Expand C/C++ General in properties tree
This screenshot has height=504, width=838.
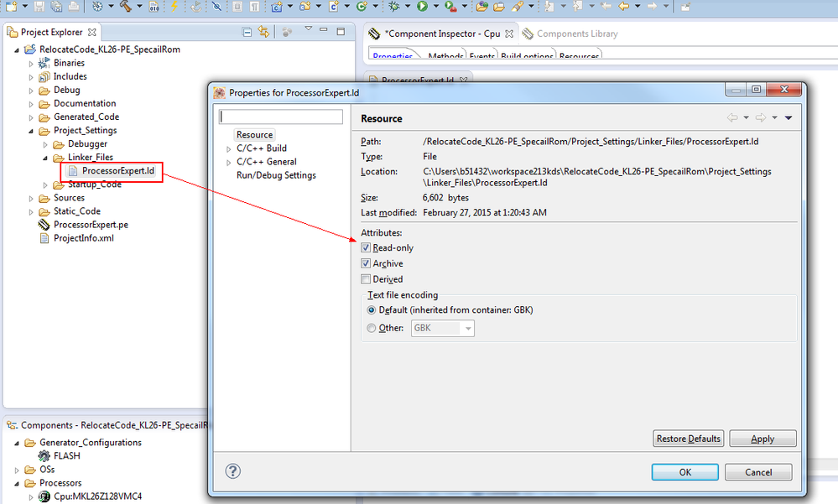(x=229, y=163)
